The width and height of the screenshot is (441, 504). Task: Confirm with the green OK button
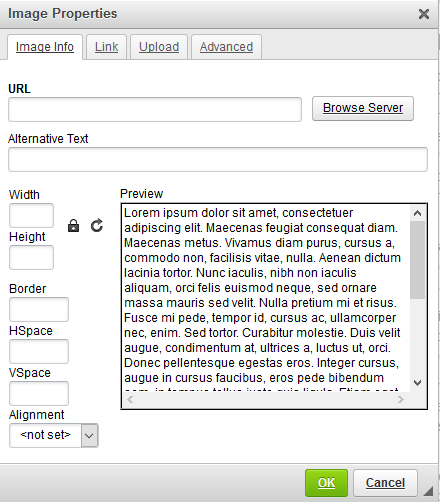coord(326,483)
